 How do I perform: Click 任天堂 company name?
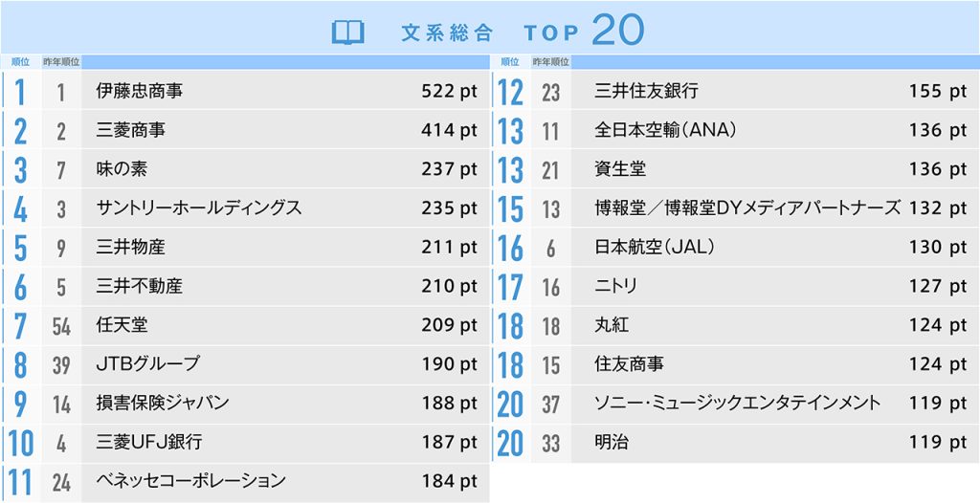[x=122, y=325]
